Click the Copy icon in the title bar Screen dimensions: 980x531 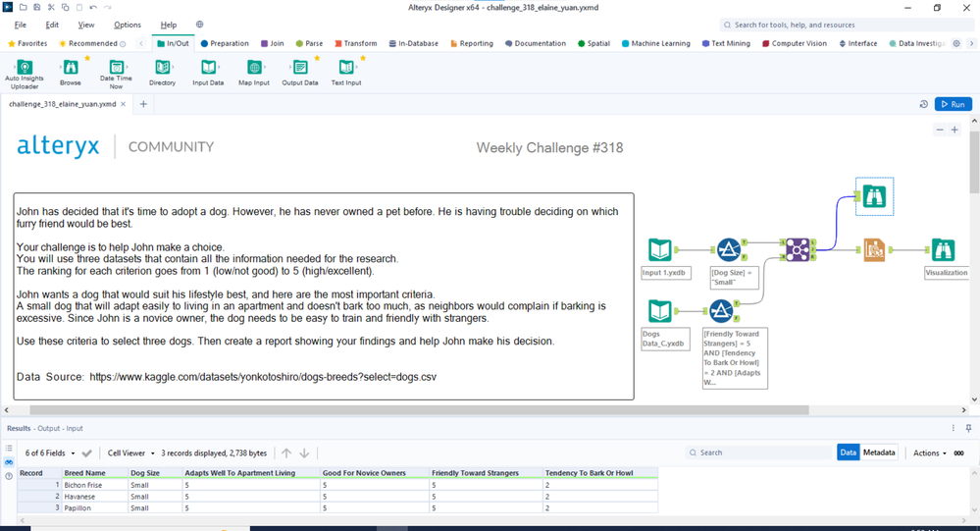[65, 8]
